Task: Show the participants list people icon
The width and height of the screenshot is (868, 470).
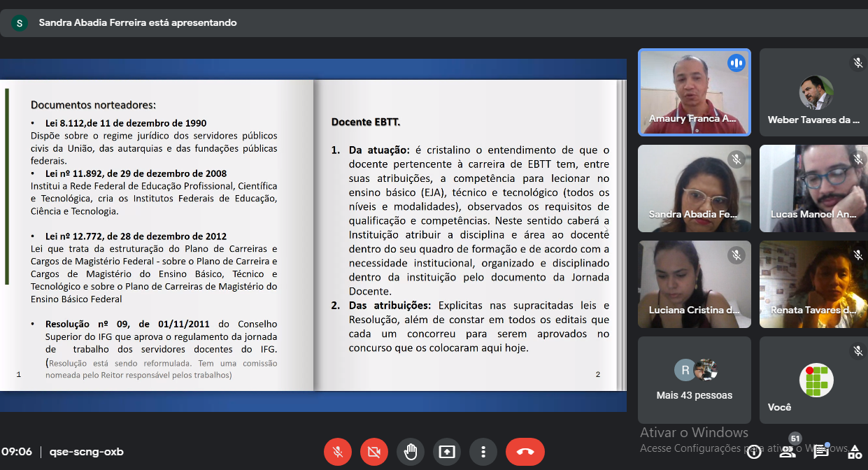Action: point(788,452)
